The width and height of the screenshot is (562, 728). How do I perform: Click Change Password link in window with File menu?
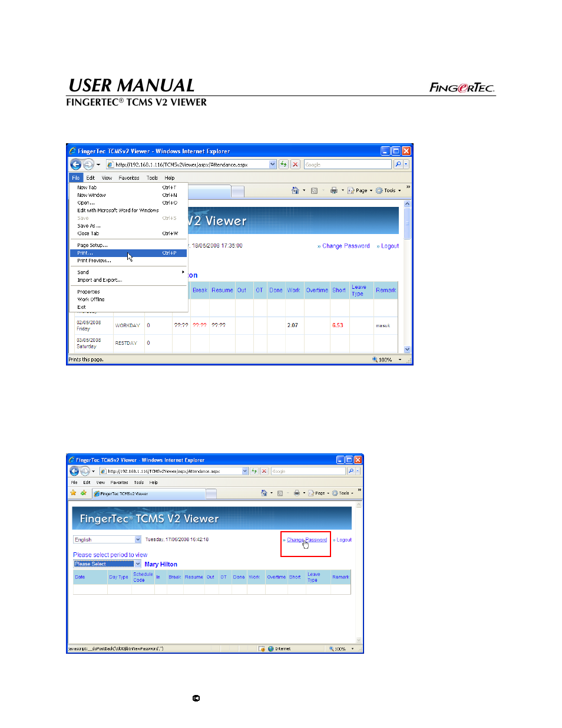[346, 246]
